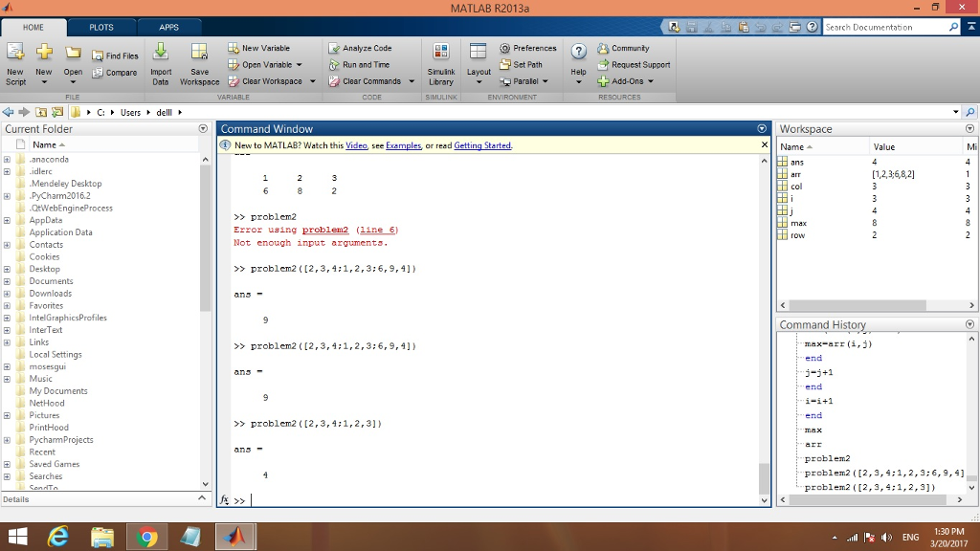Screen dimensions: 980x551
Task: Open Preferences from the toolstrip
Action: tap(527, 48)
